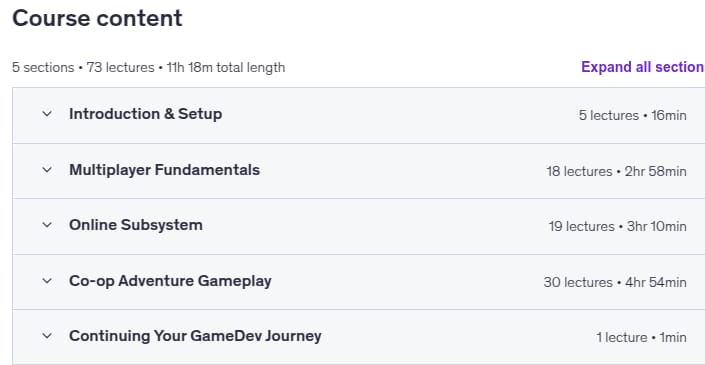Expand the Multiplayer Fundamentals chevron arrow
Viewport: 705px width, 365px height.
(x=47, y=170)
